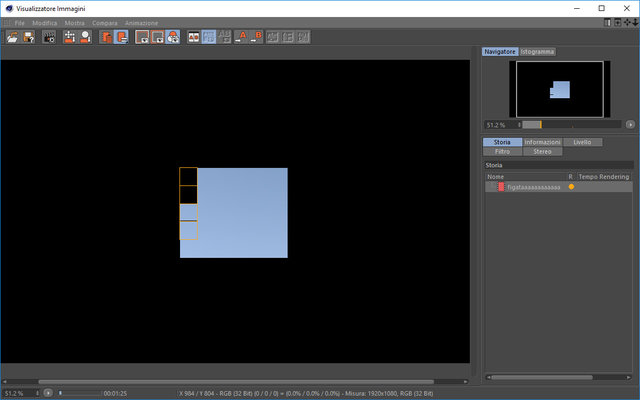This screenshot has height=400, width=640.
Task: Maximize the Visualizzatore Immagini window
Action: pyautogui.click(x=602, y=8)
